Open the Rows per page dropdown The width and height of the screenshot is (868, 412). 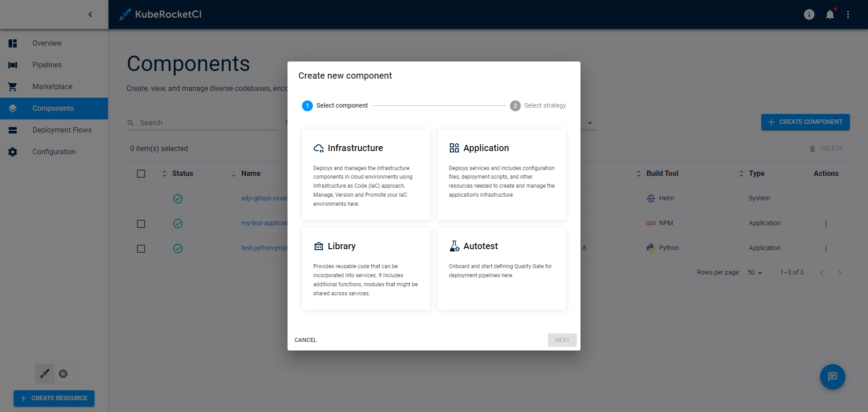[x=755, y=273]
